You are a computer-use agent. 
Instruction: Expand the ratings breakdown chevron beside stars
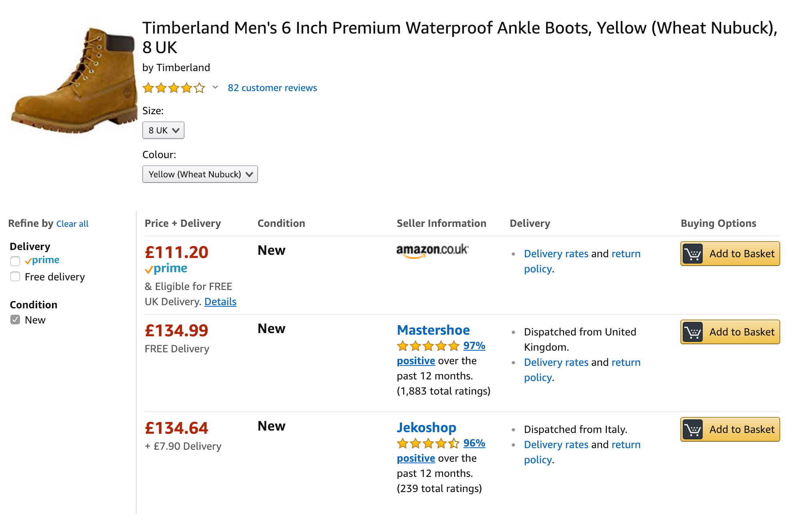tap(215, 87)
